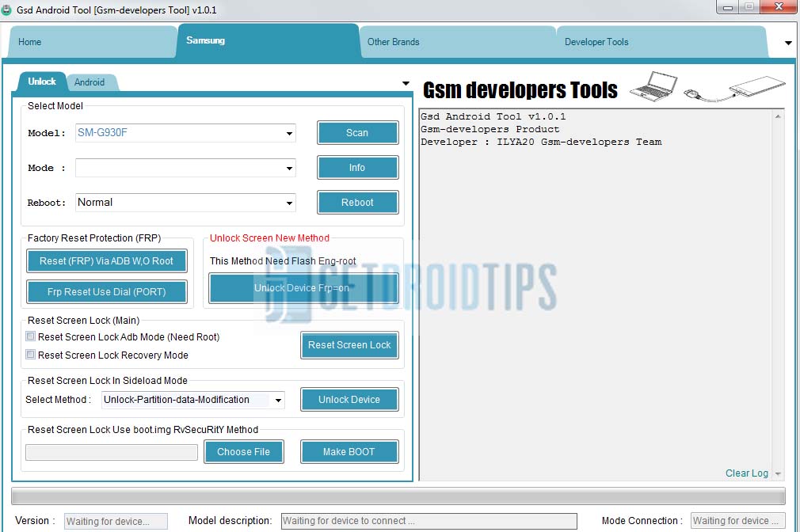Viewport: 800px width, 532px height.
Task: Click the Make BOOT button
Action: (x=349, y=452)
